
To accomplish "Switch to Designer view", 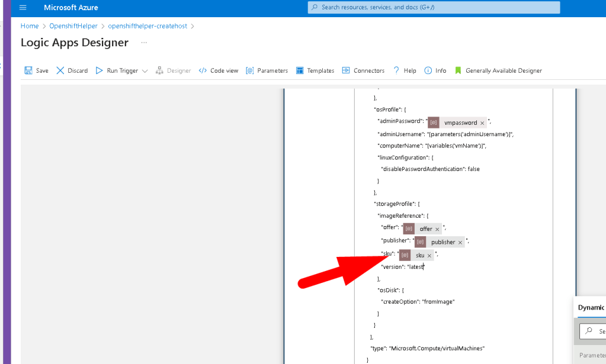I will point(173,70).
